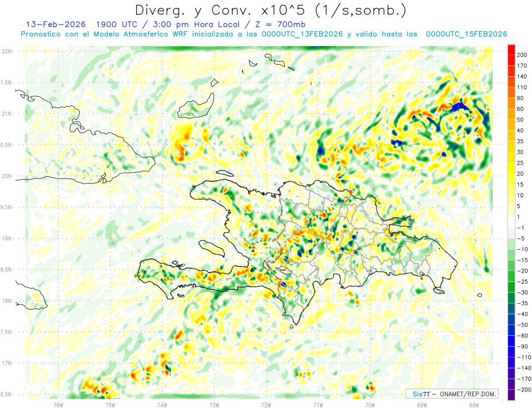This screenshot has width=532, height=411.
Task: Click the legend value '140'
Action: coord(522,76)
